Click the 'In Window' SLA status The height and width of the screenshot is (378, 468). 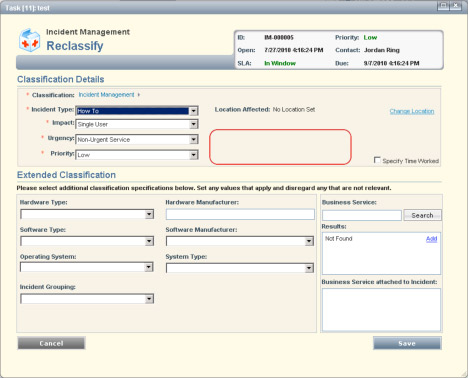pos(280,63)
